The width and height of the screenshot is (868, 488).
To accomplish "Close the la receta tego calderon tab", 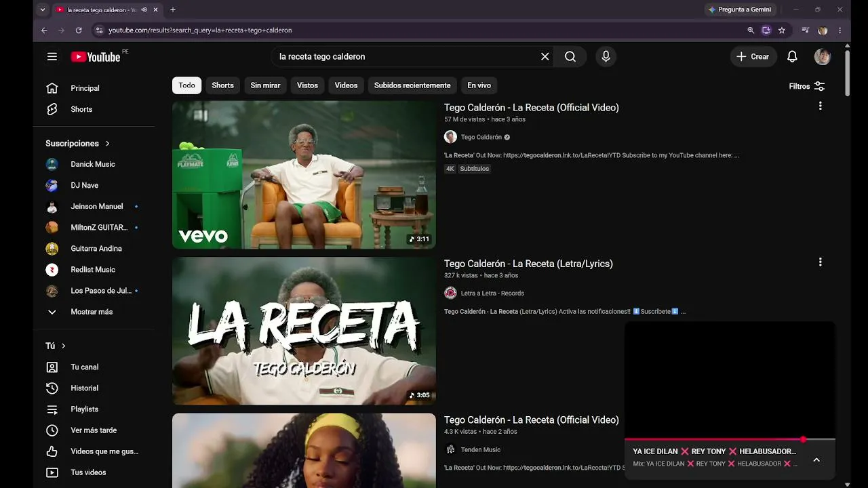I will click(156, 9).
